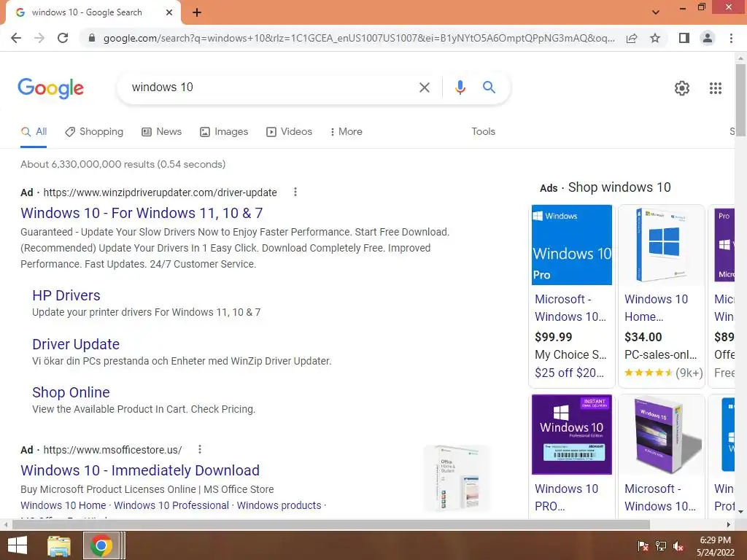Screen dimensions: 747x560
Task: Click the MS Office Store ad thumbnail
Action: [457, 478]
